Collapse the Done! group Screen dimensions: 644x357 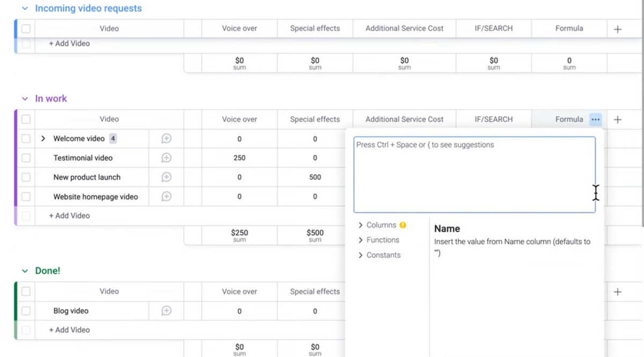coord(25,271)
